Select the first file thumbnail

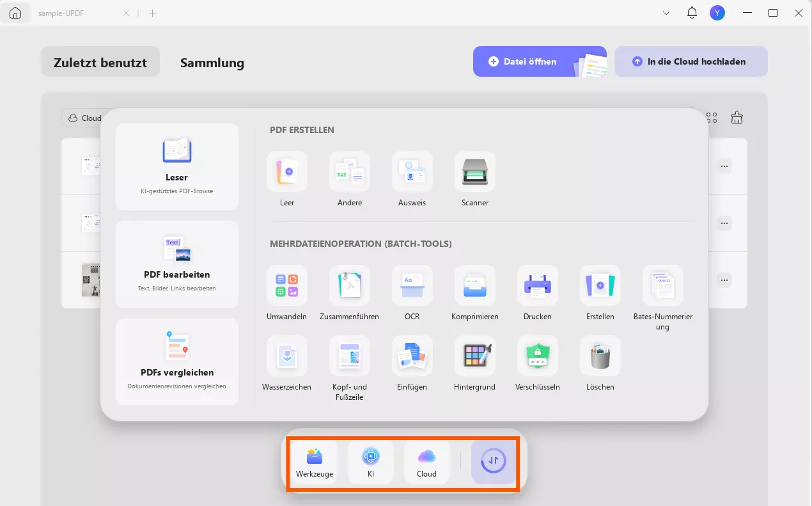click(91, 166)
